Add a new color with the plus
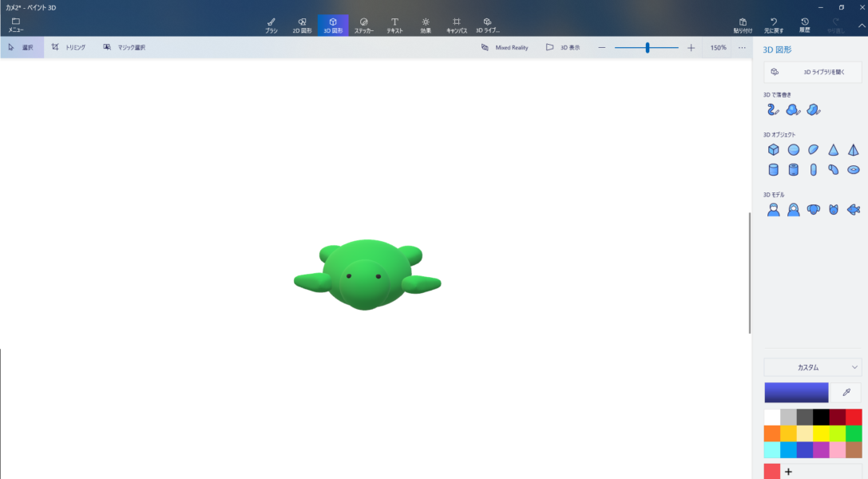Viewport: 868px width, 479px height. [x=788, y=472]
